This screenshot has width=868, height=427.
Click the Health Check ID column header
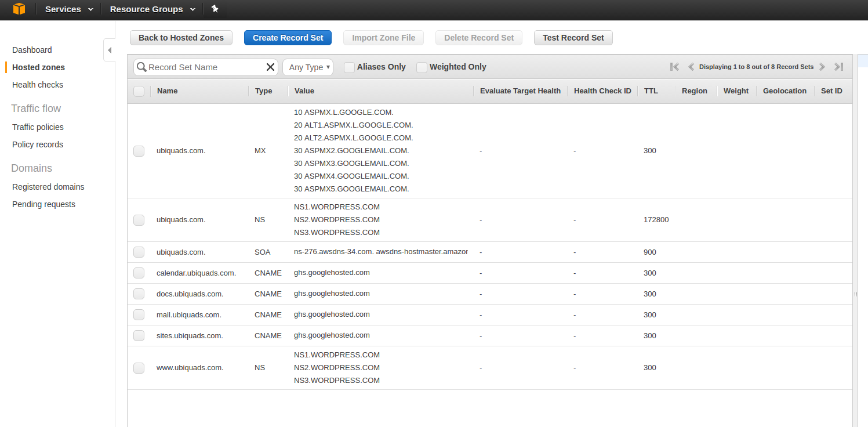pos(602,91)
